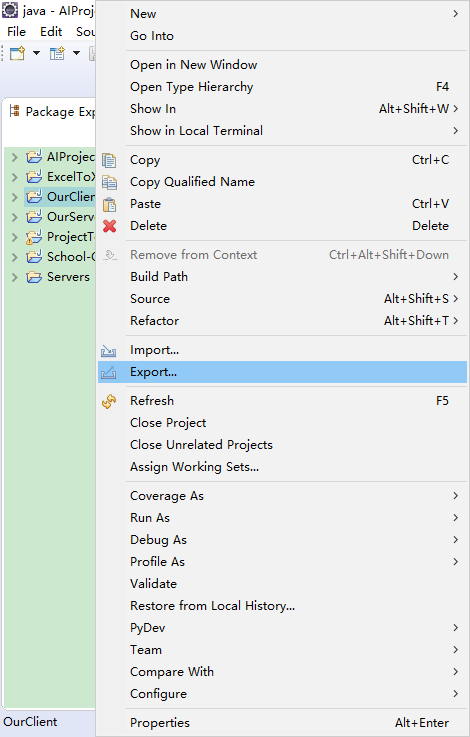The height and width of the screenshot is (737, 470).
Task: Click the red Delete X icon
Action: pyautogui.click(x=109, y=226)
